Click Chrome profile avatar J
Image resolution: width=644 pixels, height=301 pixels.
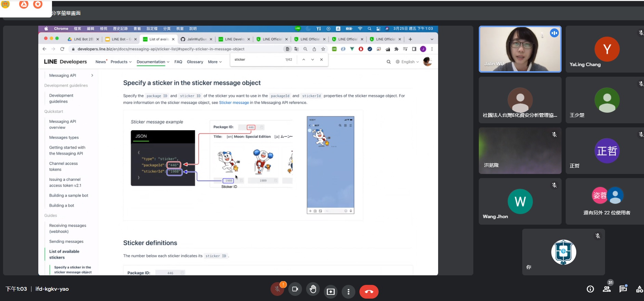[x=423, y=49]
